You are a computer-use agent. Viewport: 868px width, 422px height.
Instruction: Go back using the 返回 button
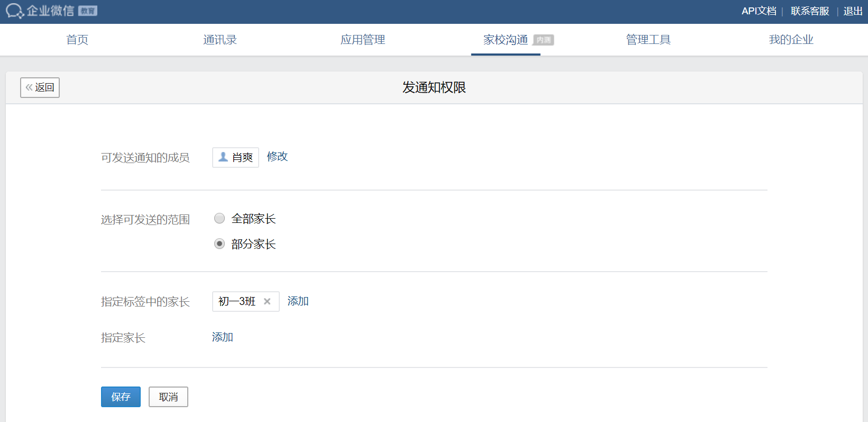coord(40,87)
